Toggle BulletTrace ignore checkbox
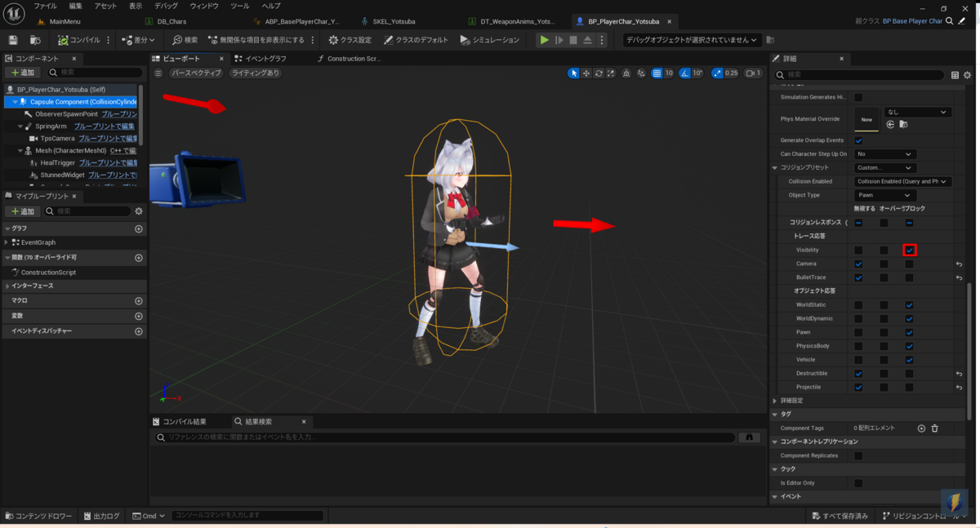The width and height of the screenshot is (980, 528). tap(858, 277)
